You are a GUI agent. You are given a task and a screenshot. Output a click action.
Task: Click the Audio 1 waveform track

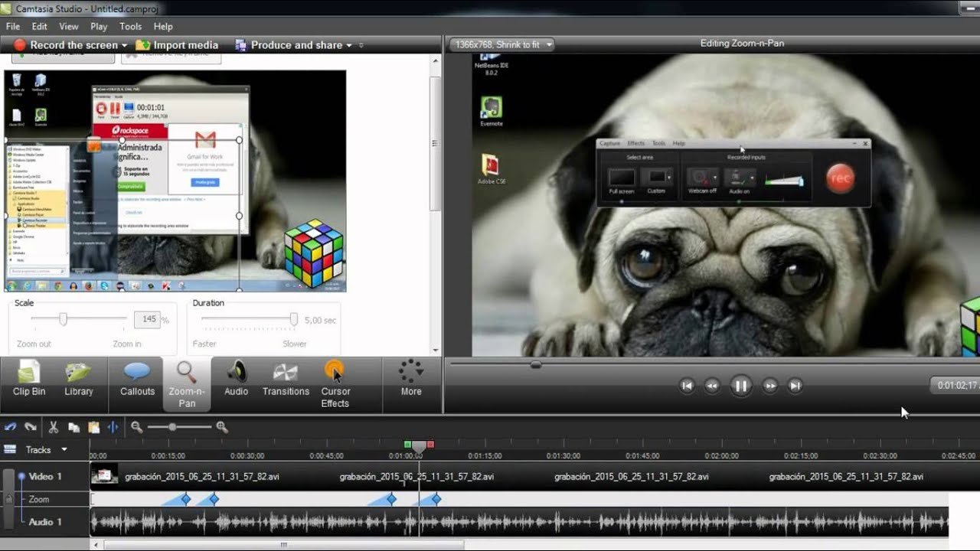click(519, 522)
